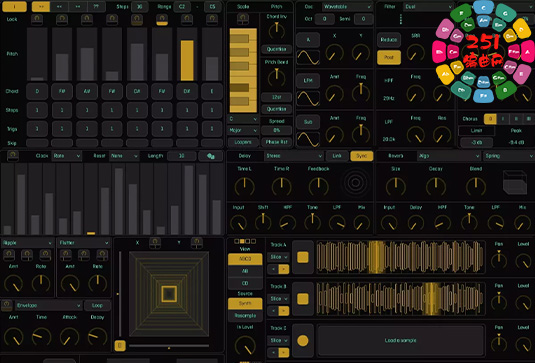
Task: Click the lock icon next to XY pad Y label
Action: tap(197, 243)
